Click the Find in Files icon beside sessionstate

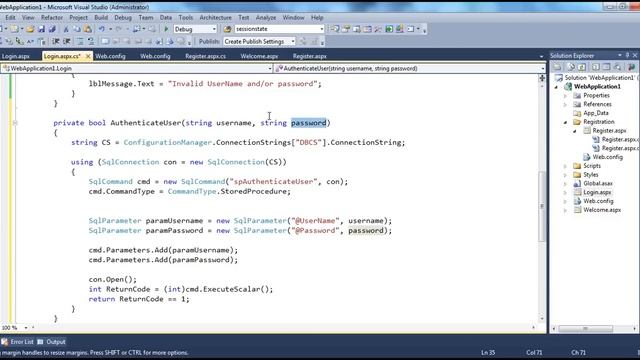pos(227,29)
